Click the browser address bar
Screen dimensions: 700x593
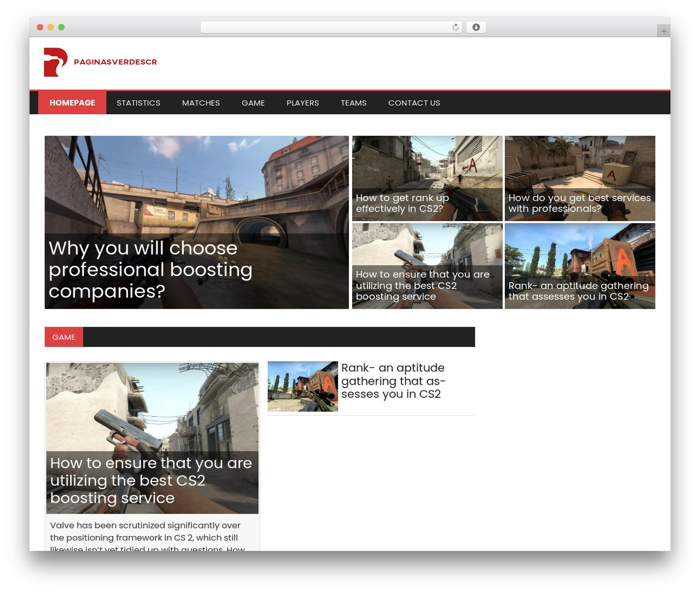coord(331,27)
